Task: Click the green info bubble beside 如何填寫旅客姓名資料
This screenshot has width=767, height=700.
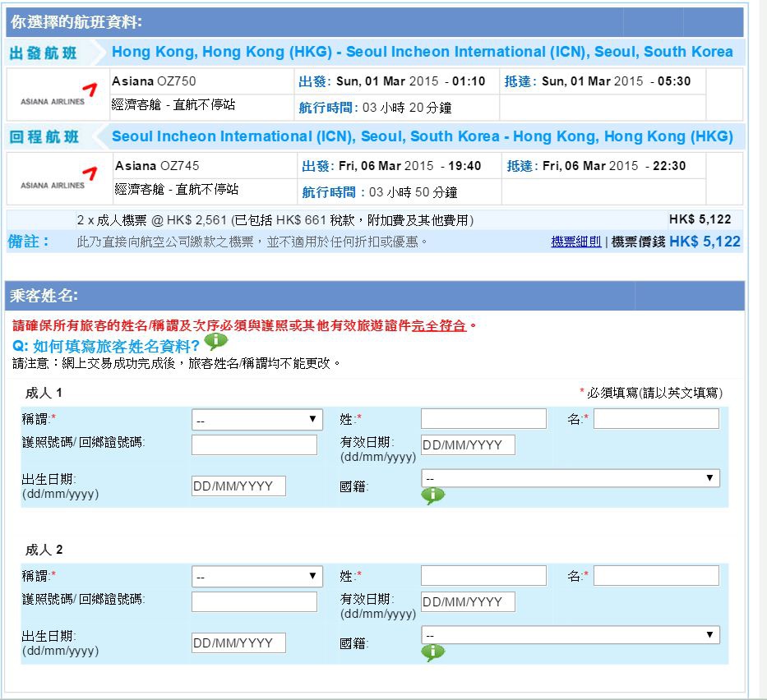Action: 215,341
